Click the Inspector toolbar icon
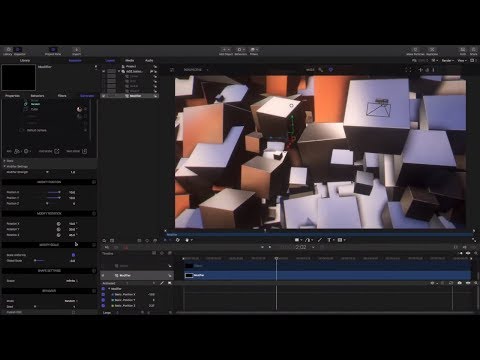The width and height of the screenshot is (480, 360). (x=19, y=51)
